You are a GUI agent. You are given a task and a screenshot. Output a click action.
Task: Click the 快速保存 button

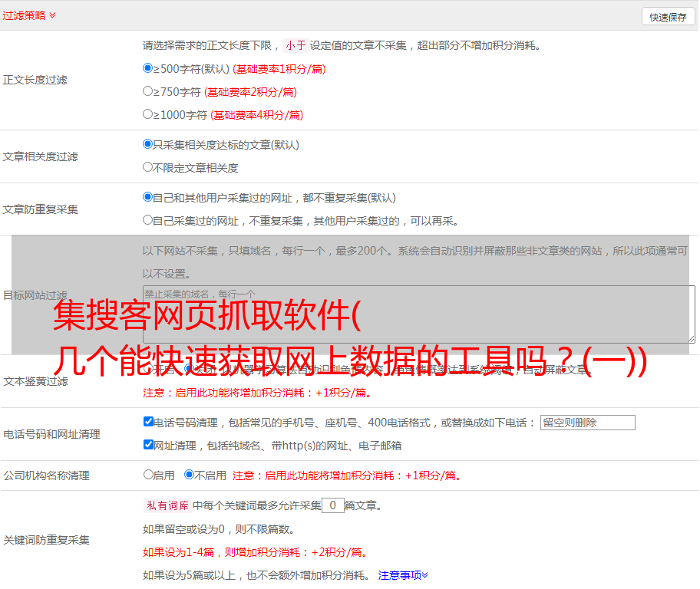click(668, 17)
